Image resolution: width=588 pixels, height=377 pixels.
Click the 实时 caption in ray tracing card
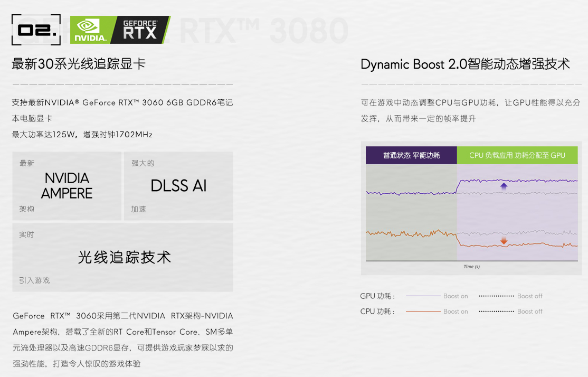(26, 234)
